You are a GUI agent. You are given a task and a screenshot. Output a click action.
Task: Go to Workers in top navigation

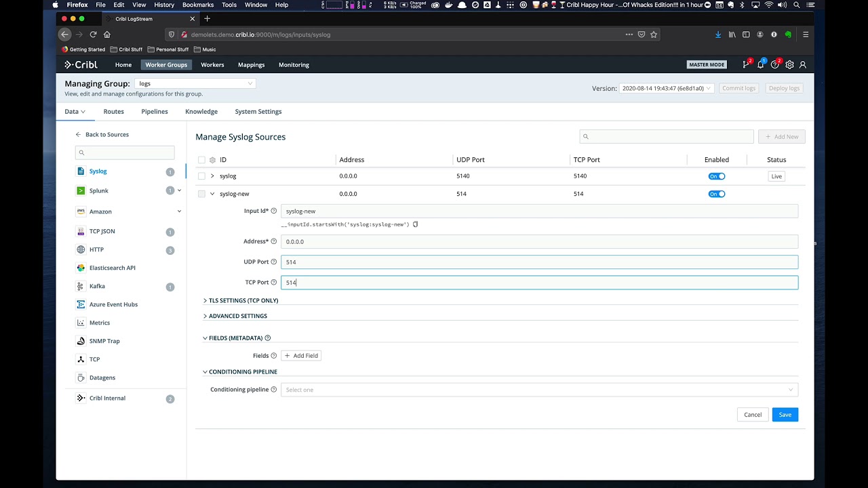pos(212,64)
